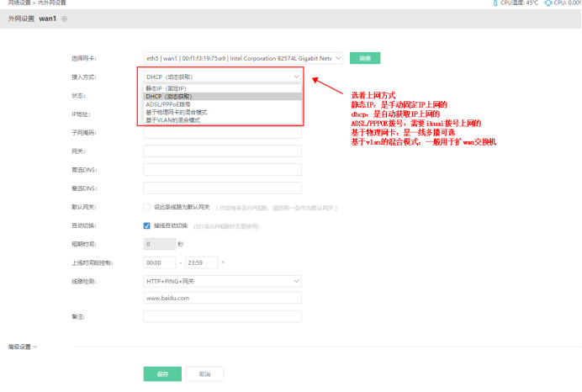
Task: Click the CPU usage chip icon
Action: point(548,3)
